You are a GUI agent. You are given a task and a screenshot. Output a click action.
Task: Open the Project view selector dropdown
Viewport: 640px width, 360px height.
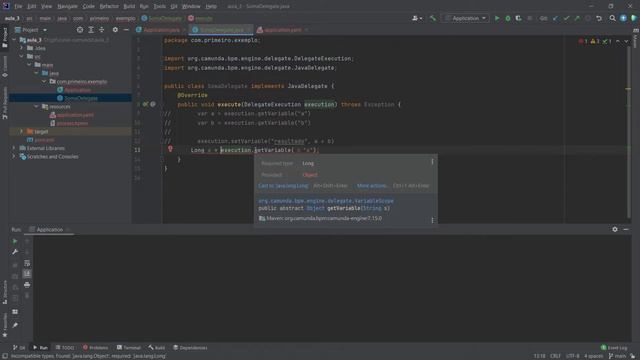[31, 30]
